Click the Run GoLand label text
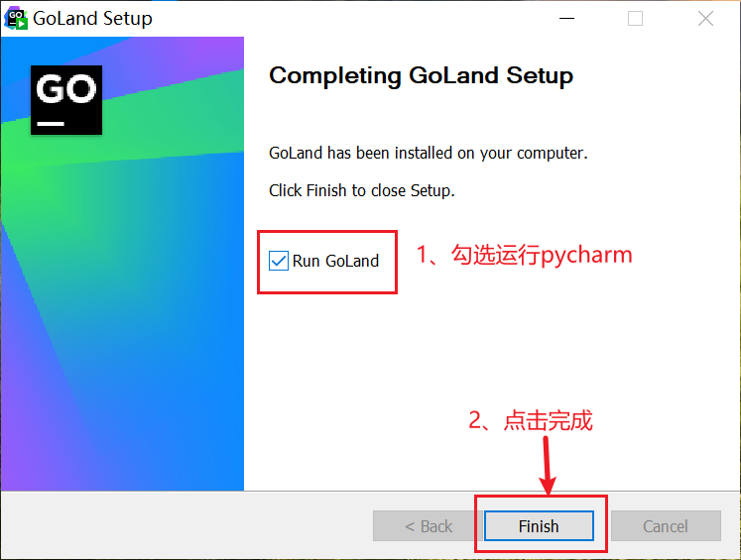 pyautogui.click(x=335, y=261)
